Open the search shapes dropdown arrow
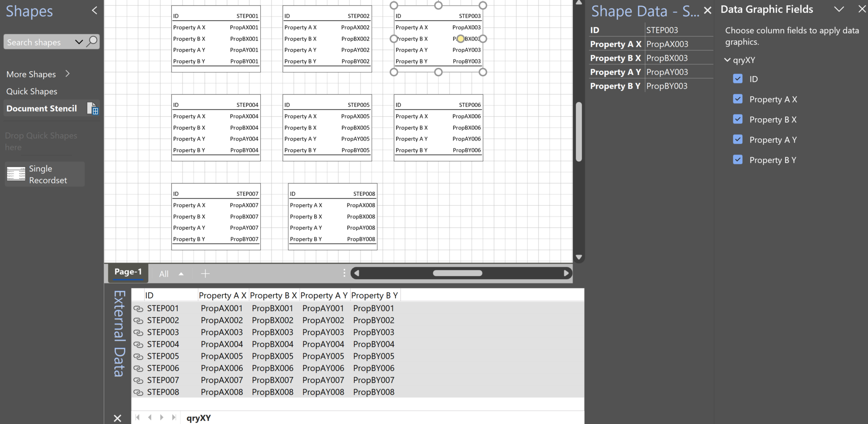868x424 pixels. point(79,42)
